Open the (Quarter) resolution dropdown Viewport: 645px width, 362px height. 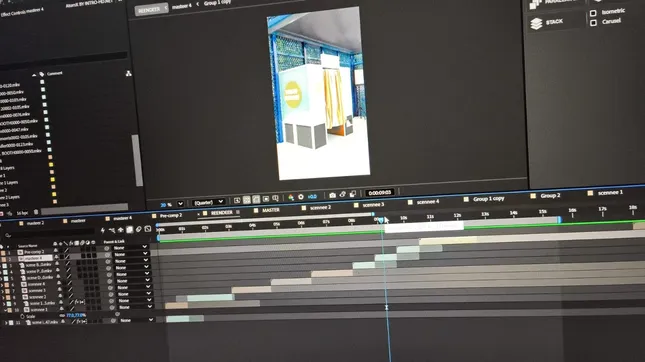(x=209, y=202)
